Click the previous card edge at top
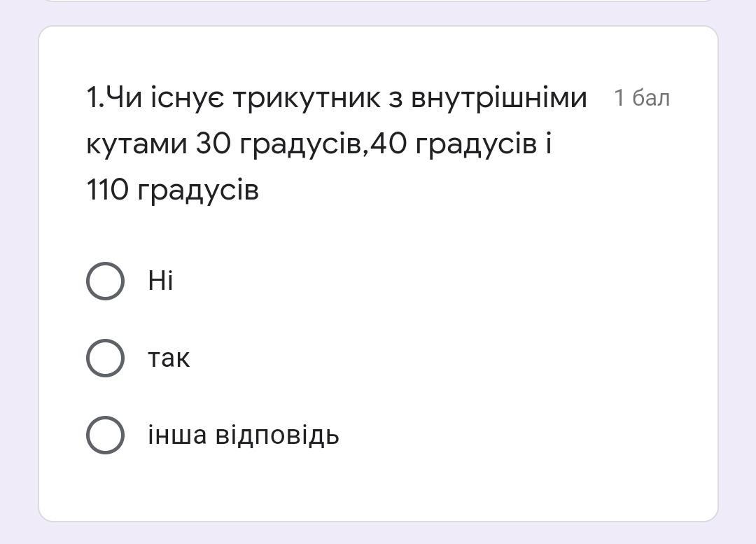The image size is (756, 544). pos(378,1)
